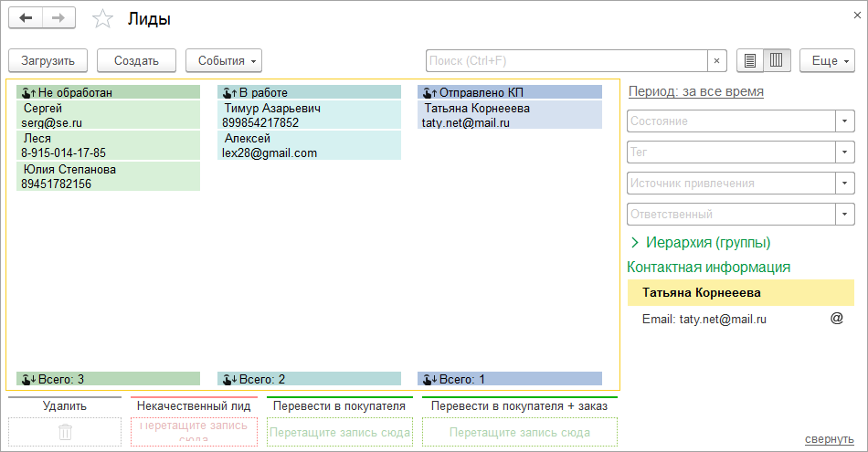The width and height of the screenshot is (868, 452).
Task: Add Лиды to favorites with star
Action: pyautogui.click(x=104, y=19)
